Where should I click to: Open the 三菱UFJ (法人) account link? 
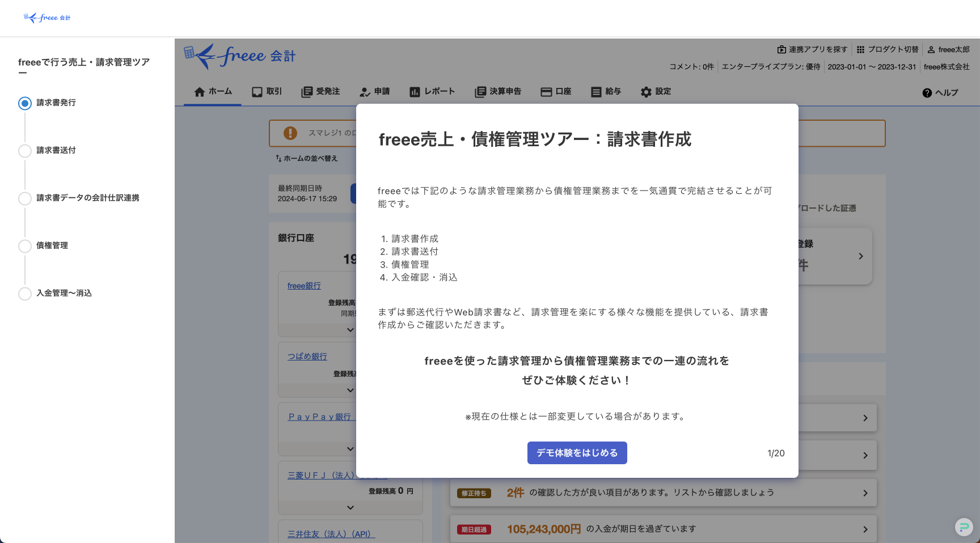[321, 476]
